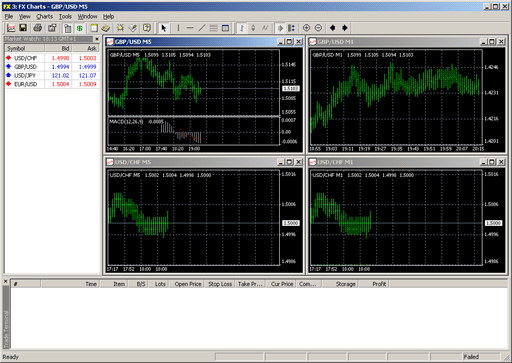Click the Storage column header
The height and width of the screenshot is (363, 512).
coord(341,284)
